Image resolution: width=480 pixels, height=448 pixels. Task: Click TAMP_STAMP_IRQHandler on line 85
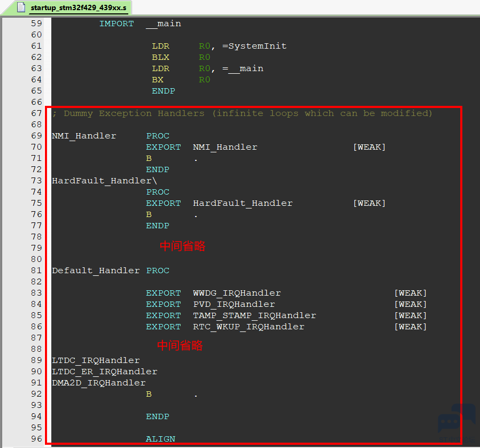click(x=254, y=315)
